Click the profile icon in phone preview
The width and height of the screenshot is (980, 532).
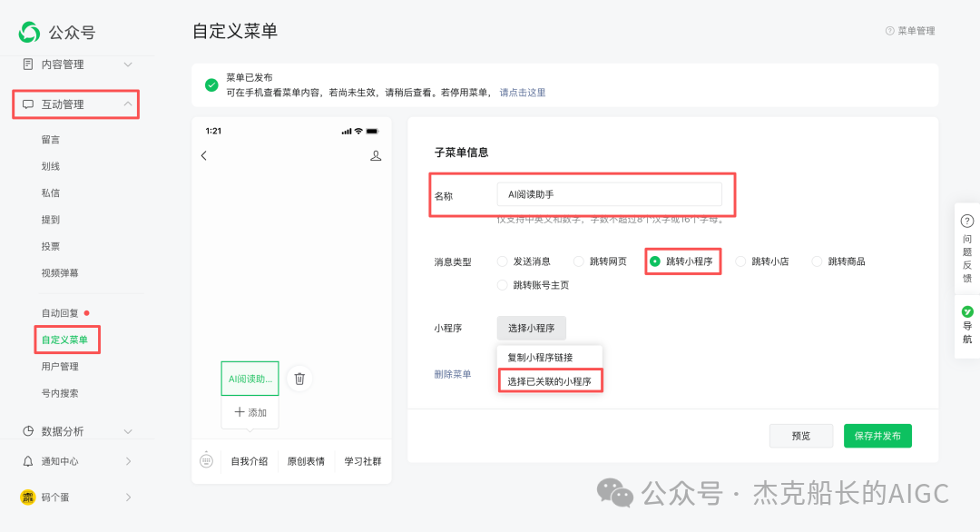[x=376, y=155]
